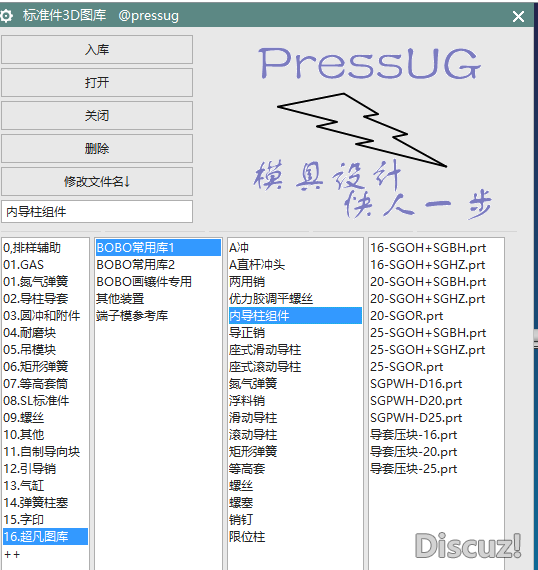The width and height of the screenshot is (538, 570).
Task: Select 内导柱组件 in third list
Action: point(295,316)
